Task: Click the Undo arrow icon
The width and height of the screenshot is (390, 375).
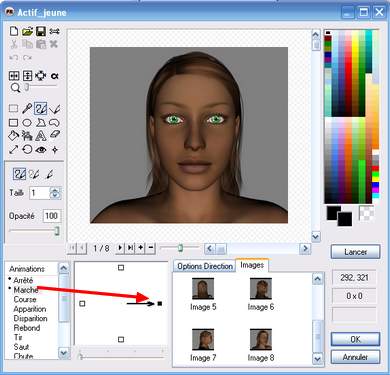Action: coord(14,58)
